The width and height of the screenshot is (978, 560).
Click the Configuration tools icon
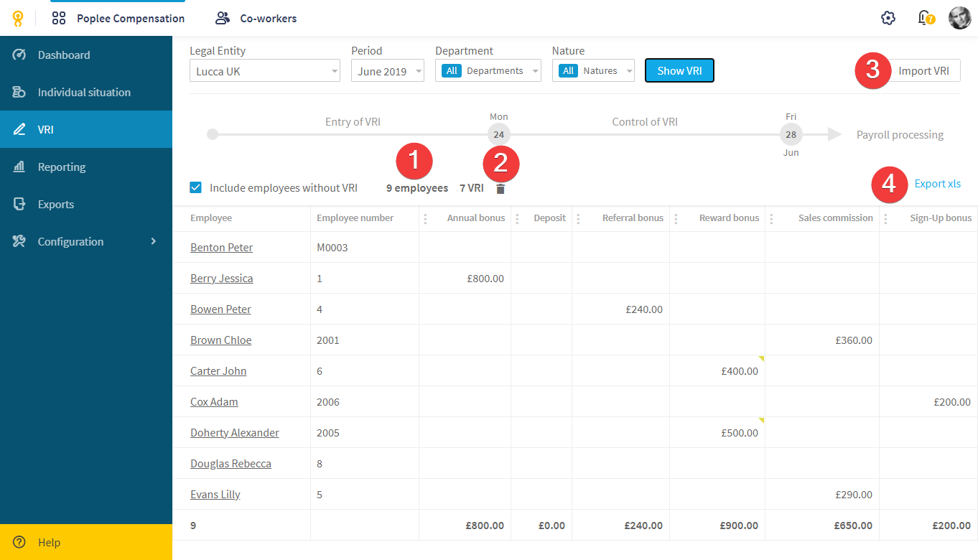[x=19, y=241]
